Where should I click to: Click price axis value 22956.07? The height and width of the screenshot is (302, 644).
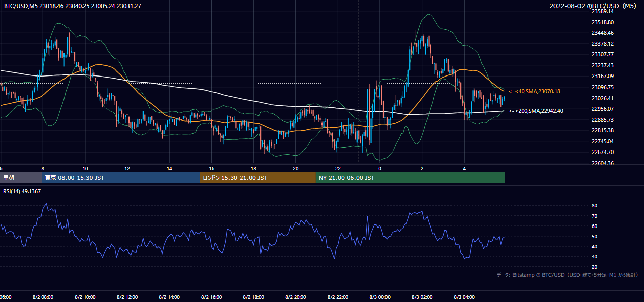pyautogui.click(x=602, y=109)
